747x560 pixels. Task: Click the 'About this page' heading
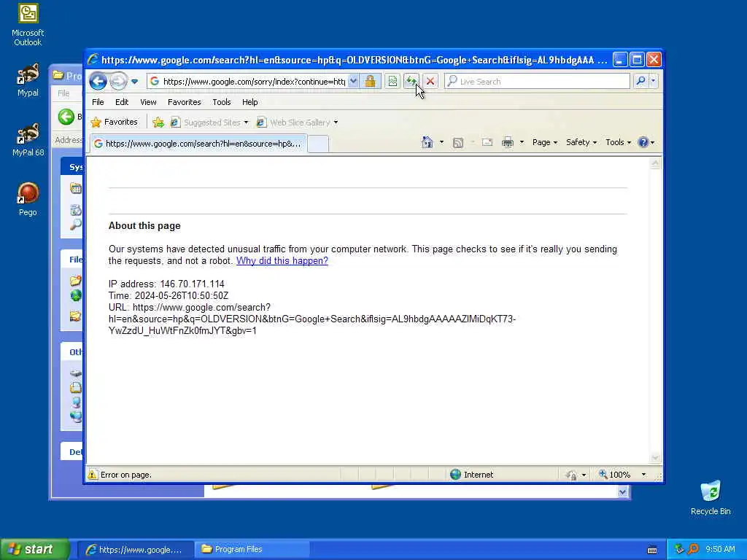[x=144, y=226]
